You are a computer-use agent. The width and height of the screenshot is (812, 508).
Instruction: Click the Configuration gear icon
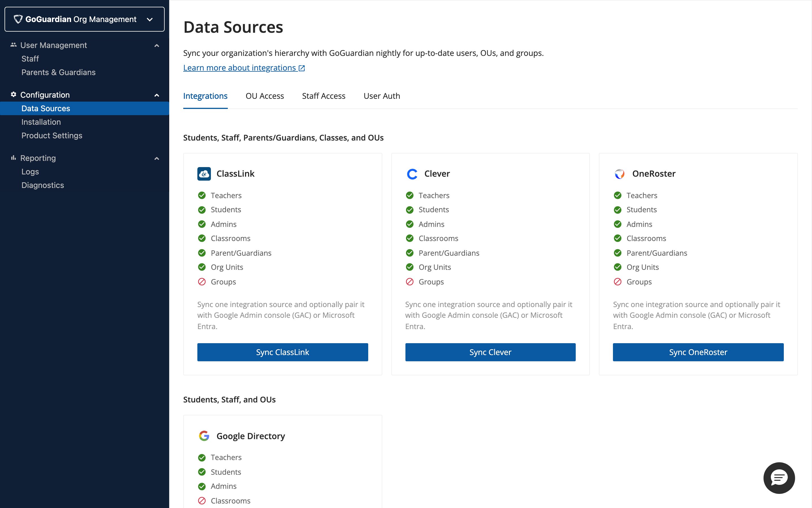click(14, 95)
